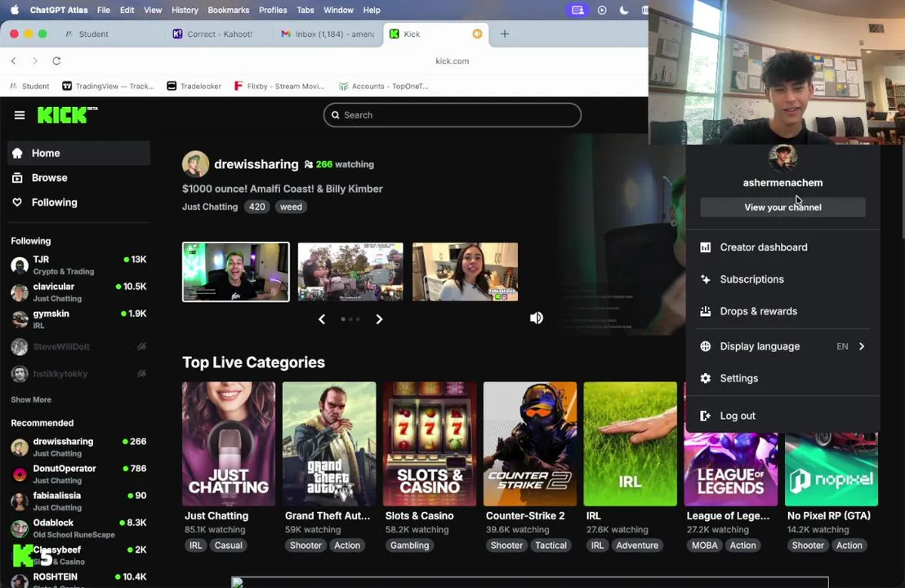Click the Adventure tag under IRL

pyautogui.click(x=637, y=546)
